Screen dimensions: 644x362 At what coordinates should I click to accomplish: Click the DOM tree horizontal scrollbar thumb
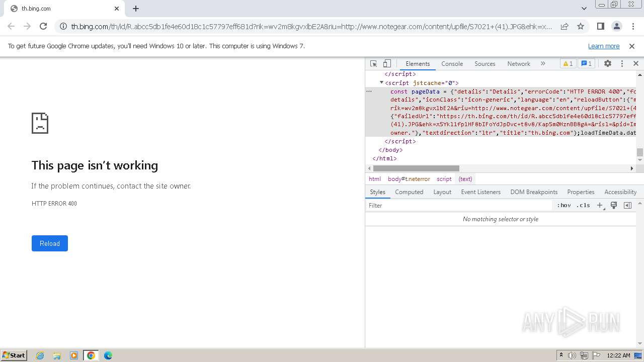click(416, 168)
